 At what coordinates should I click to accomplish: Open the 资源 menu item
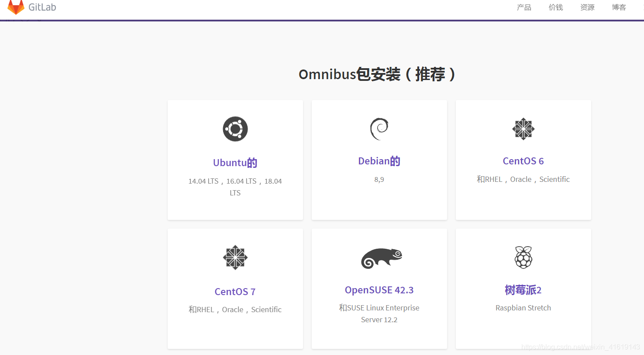click(x=587, y=7)
